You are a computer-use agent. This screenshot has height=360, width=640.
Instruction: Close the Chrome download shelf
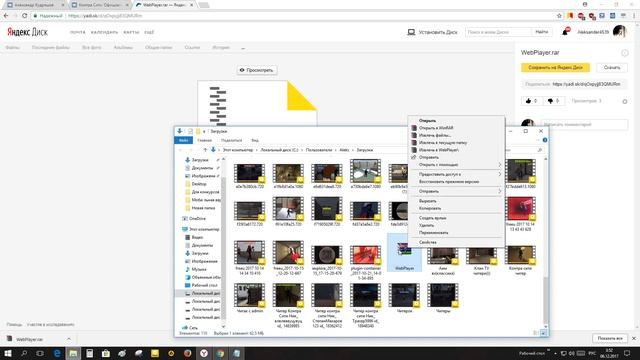click(634, 338)
